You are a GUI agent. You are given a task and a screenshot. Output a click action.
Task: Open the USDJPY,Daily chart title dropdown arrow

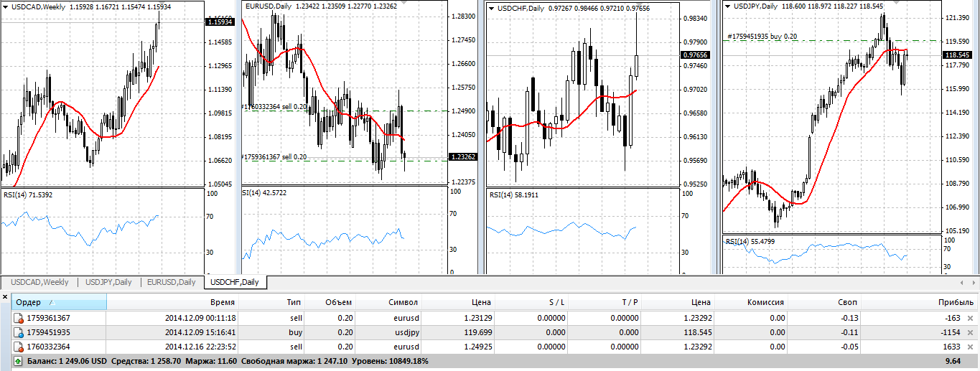tap(728, 6)
